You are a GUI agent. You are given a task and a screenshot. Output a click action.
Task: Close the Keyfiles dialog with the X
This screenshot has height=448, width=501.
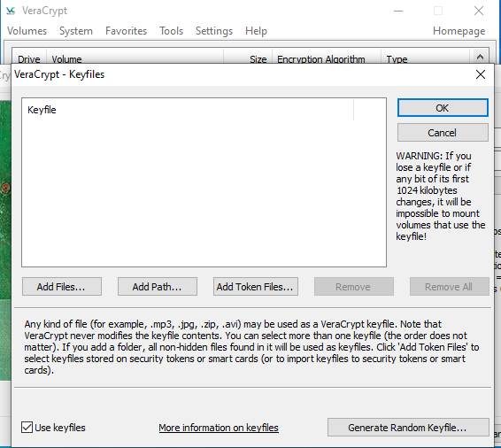(x=481, y=74)
